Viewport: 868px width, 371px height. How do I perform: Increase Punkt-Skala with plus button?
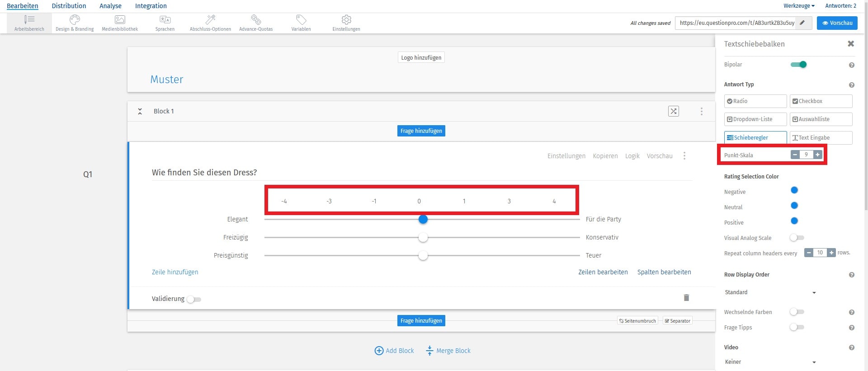coord(817,155)
